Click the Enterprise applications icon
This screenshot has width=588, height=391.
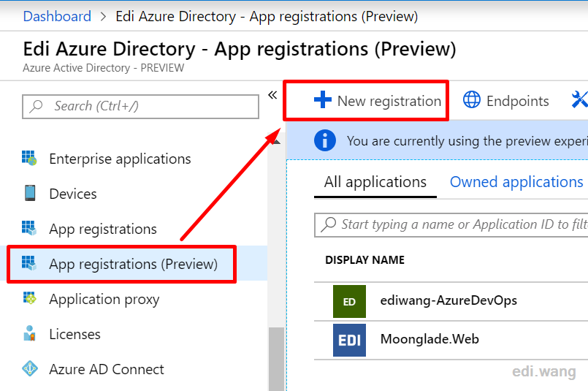pyautogui.click(x=29, y=159)
